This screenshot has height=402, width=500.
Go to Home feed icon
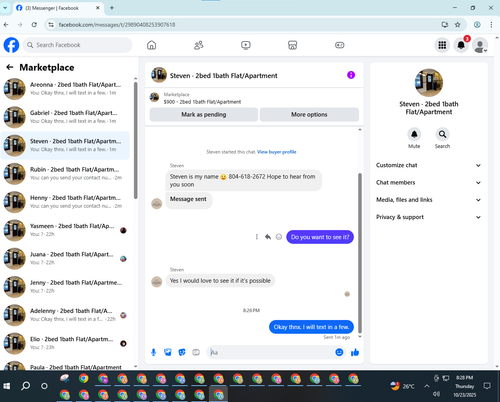151,45
